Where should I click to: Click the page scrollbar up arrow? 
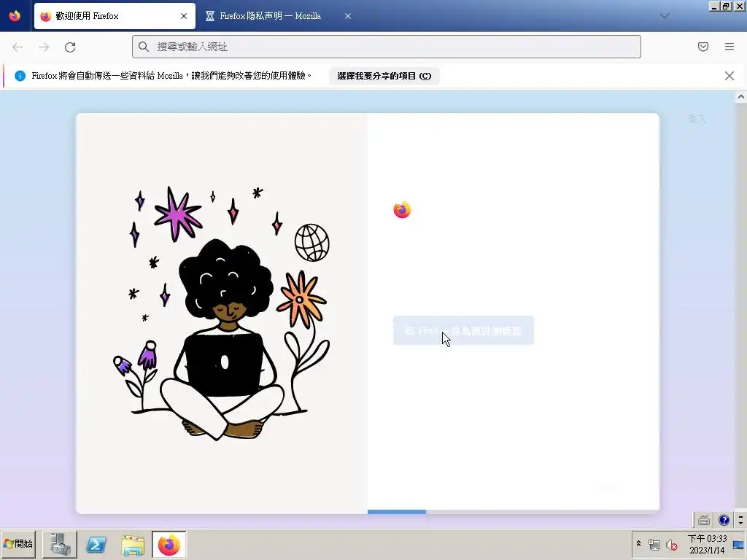click(741, 97)
